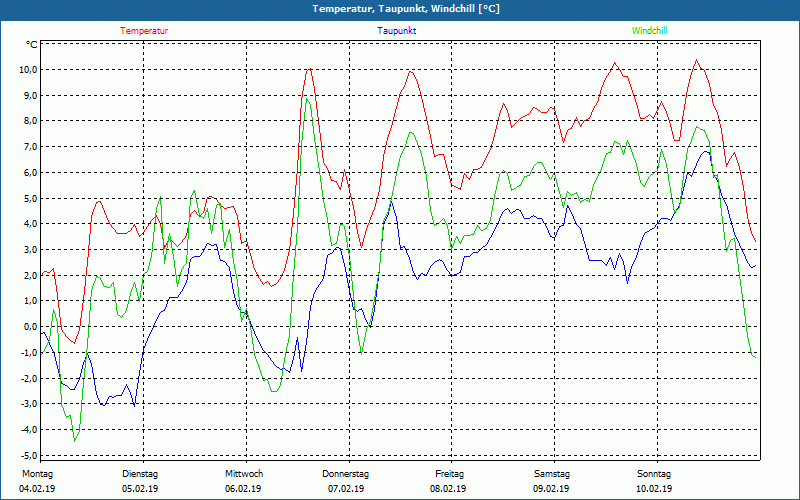Click the Samstag day label
This screenshot has width=800, height=500.
552,474
